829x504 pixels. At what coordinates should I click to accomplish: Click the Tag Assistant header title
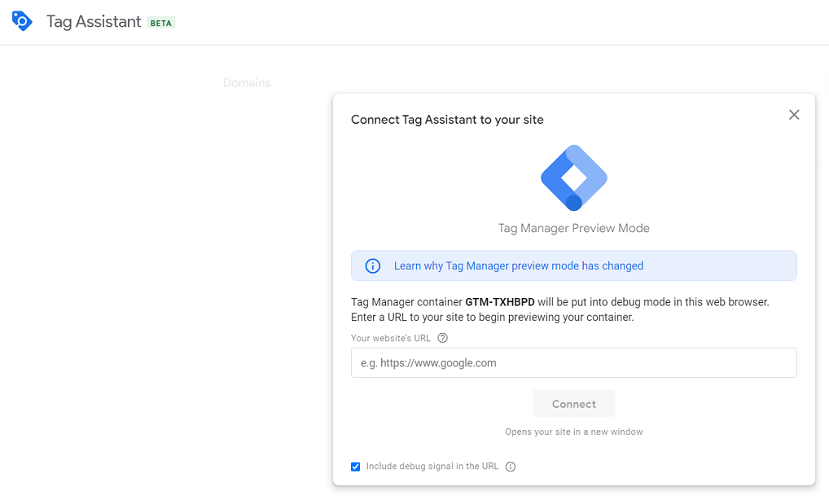click(x=94, y=22)
